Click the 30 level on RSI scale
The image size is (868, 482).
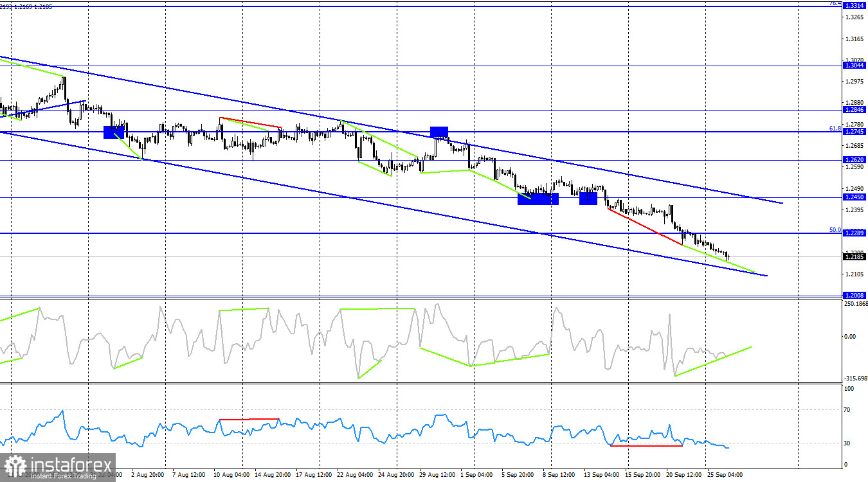pos(848,443)
